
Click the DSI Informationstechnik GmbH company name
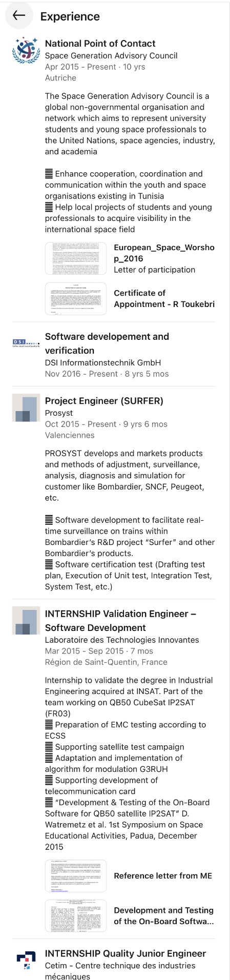(x=103, y=362)
